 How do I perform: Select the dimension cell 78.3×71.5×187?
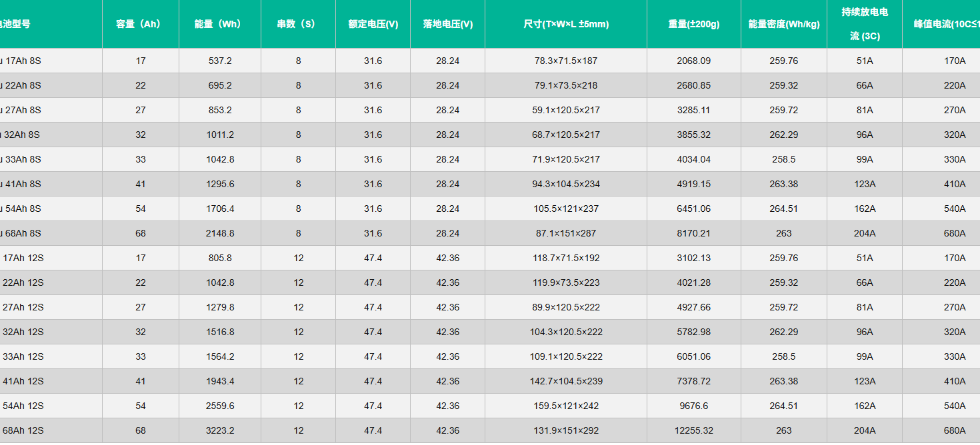[x=565, y=61]
